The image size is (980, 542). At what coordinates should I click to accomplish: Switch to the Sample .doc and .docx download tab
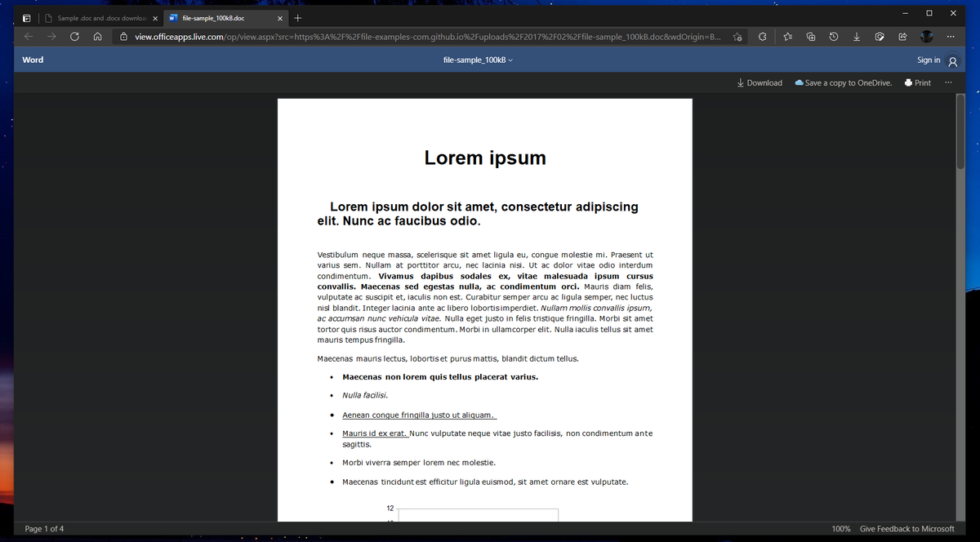100,18
